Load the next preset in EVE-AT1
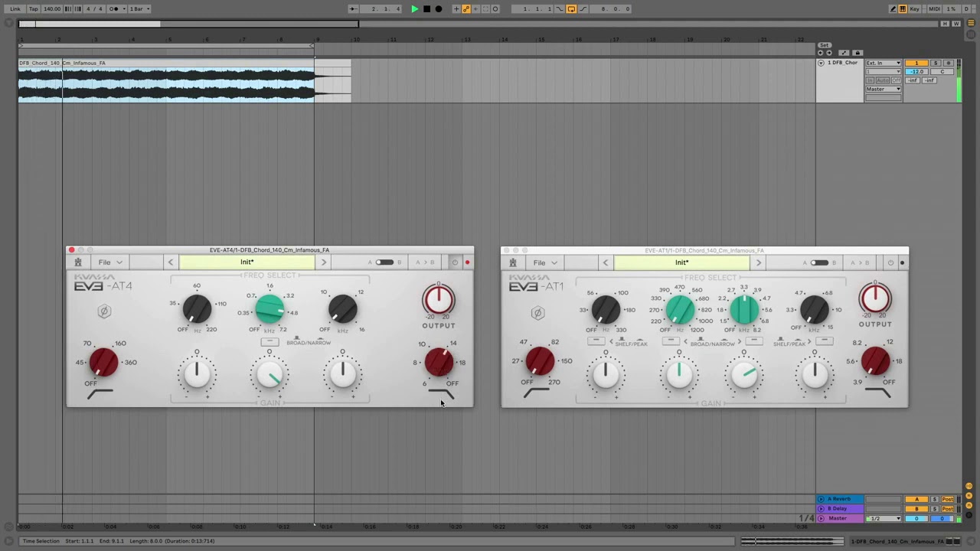This screenshot has width=980, height=551. point(758,262)
